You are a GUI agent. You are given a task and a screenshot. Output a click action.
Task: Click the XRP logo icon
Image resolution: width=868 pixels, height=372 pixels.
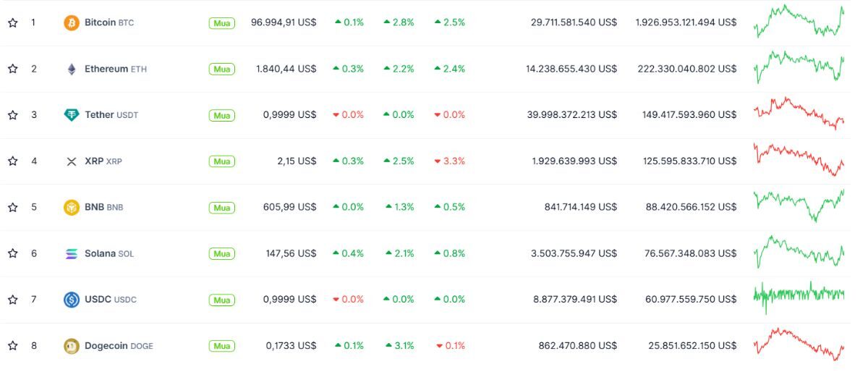pos(72,161)
